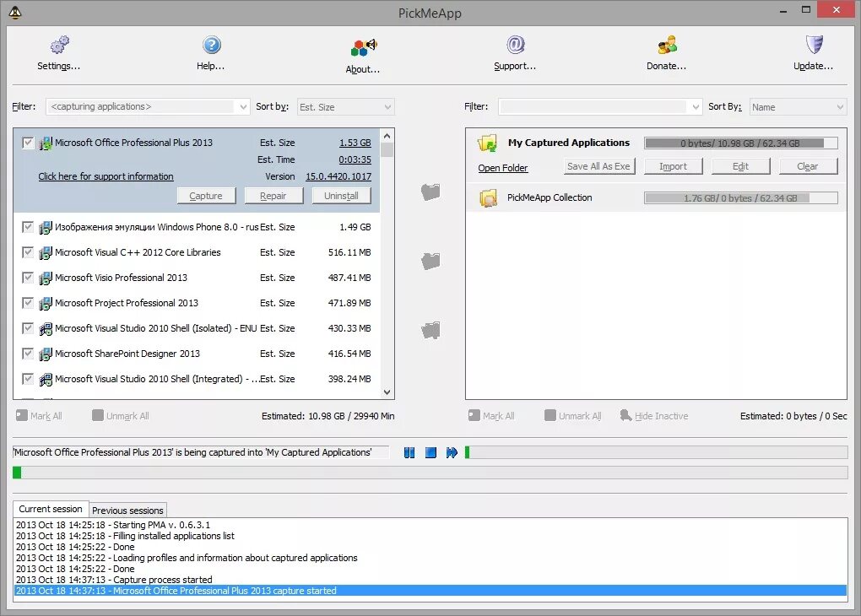Viewport: 861px width, 616px height.
Task: Open the left Sort by Est. Size dropdown
Action: pyautogui.click(x=345, y=106)
